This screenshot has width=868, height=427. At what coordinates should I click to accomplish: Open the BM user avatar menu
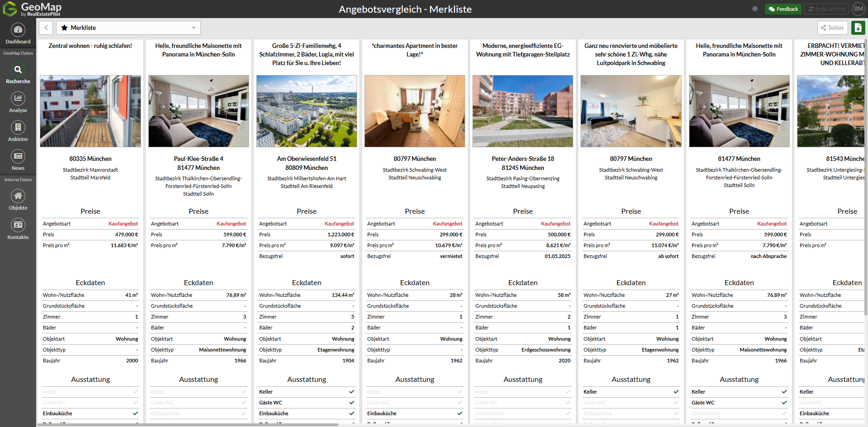pyautogui.click(x=858, y=9)
